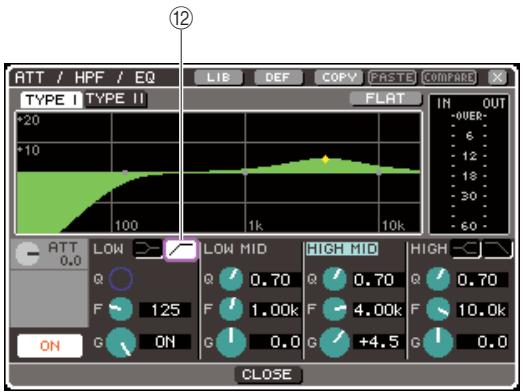Click the LOW band G knob

121,343
